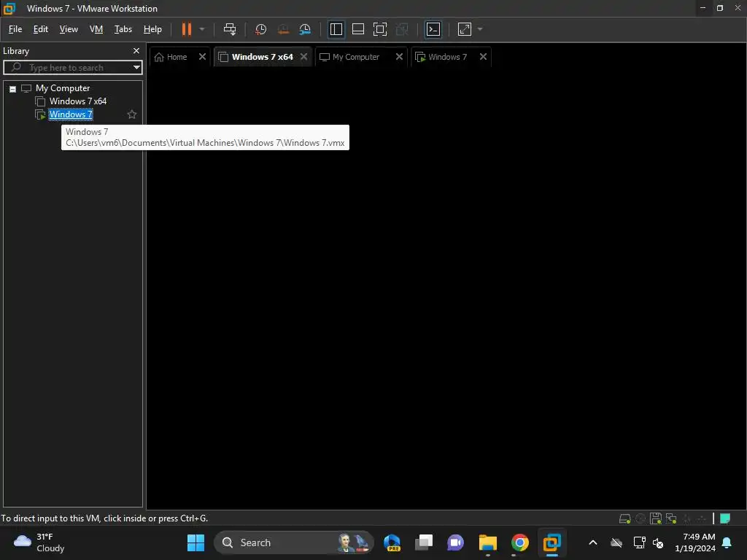Open the VM menu
The height and width of the screenshot is (560, 747).
[x=96, y=29]
